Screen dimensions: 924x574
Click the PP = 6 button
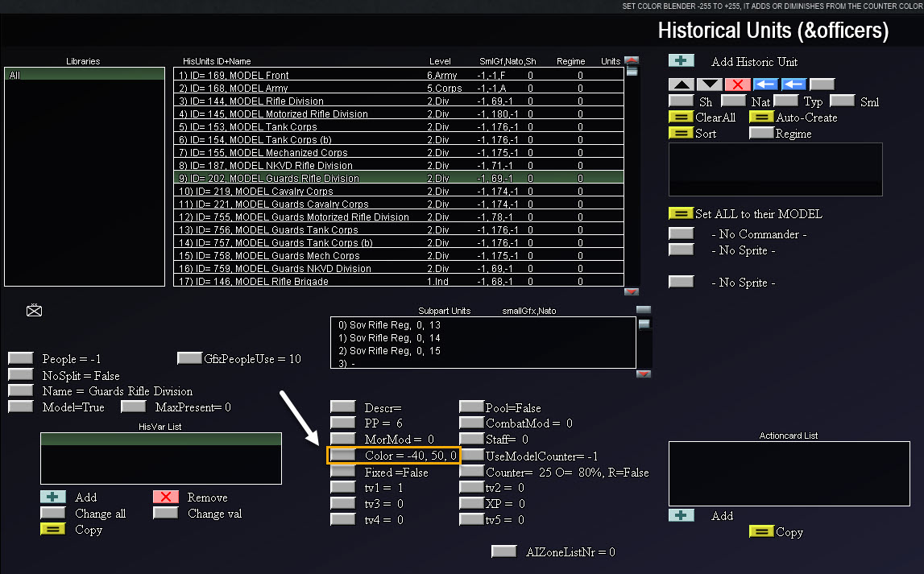[343, 423]
